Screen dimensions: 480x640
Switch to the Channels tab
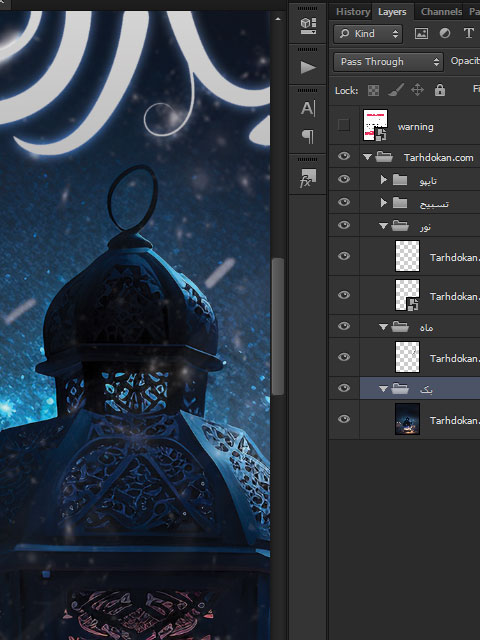[441, 12]
